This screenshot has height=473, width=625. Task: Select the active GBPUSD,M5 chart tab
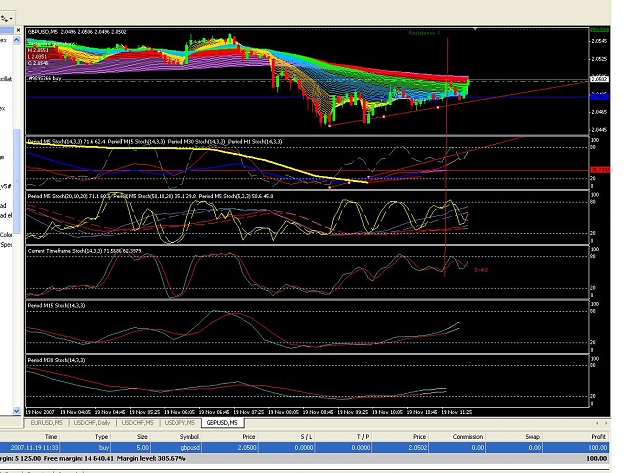[x=222, y=422]
